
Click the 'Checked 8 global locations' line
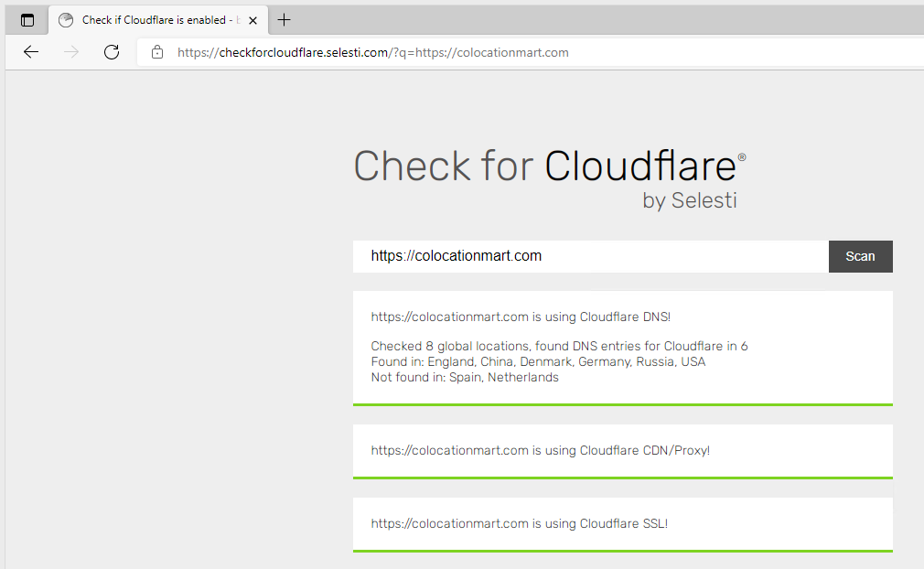[x=559, y=346]
